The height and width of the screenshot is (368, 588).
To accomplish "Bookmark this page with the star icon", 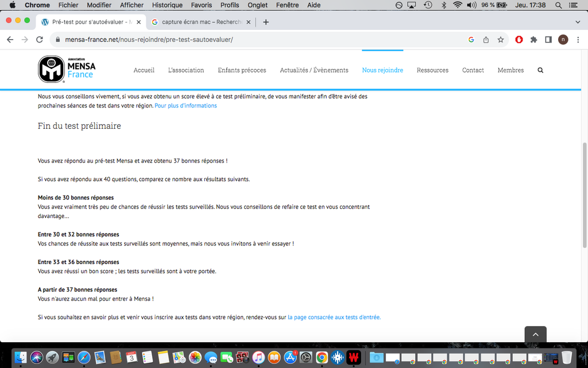I will (x=501, y=40).
